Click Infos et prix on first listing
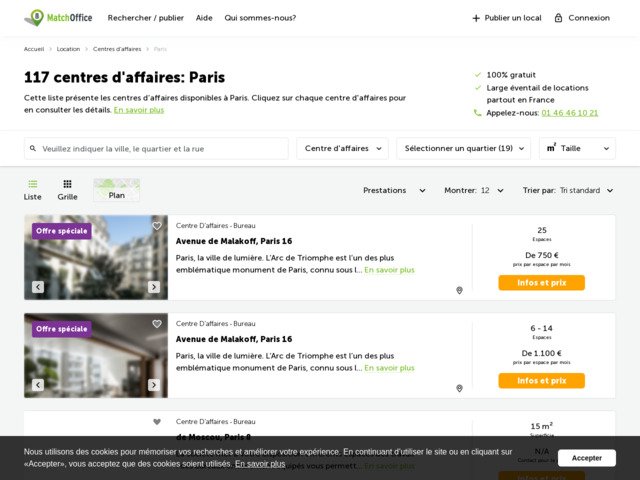 541,283
